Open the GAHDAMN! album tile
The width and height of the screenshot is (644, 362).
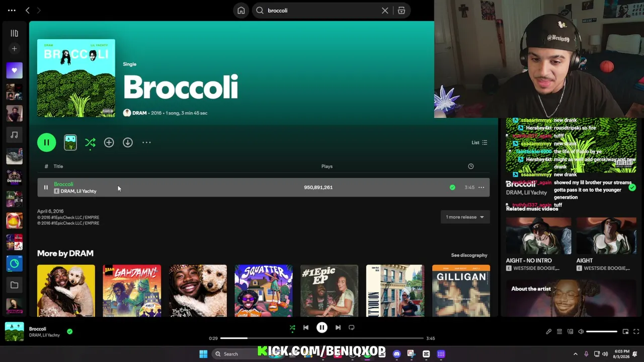[x=132, y=291]
